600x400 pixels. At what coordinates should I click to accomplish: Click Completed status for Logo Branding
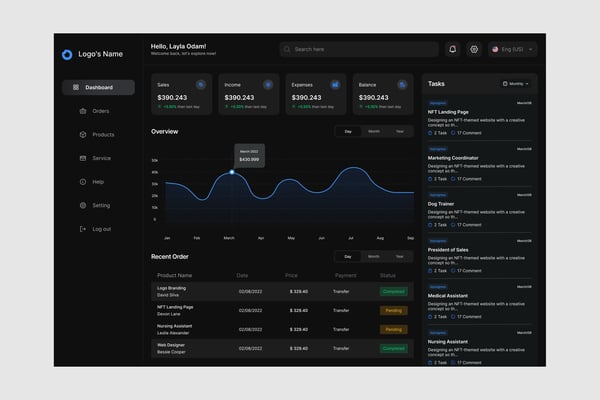pyautogui.click(x=393, y=291)
